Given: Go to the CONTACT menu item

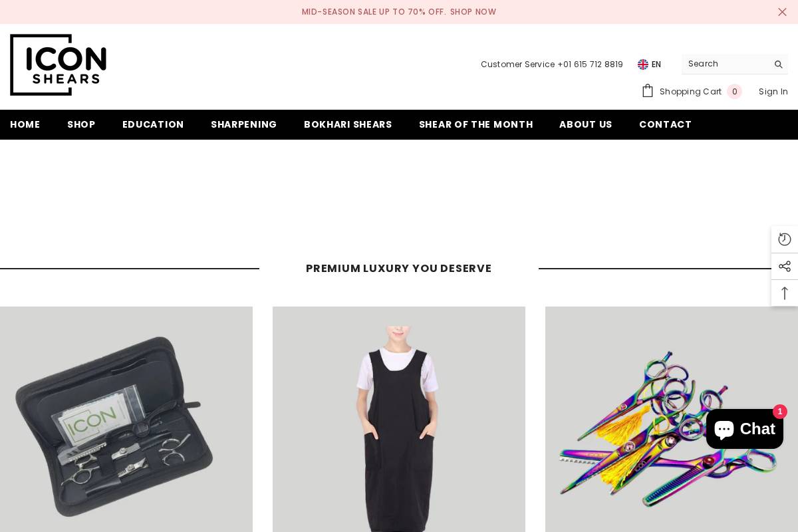Looking at the screenshot, I should [665, 124].
